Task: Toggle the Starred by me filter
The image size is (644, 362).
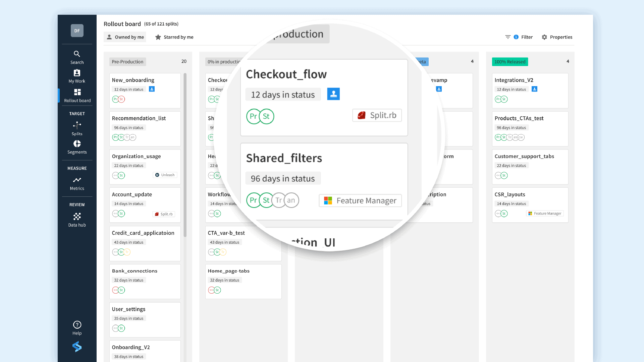Action: click(x=174, y=37)
